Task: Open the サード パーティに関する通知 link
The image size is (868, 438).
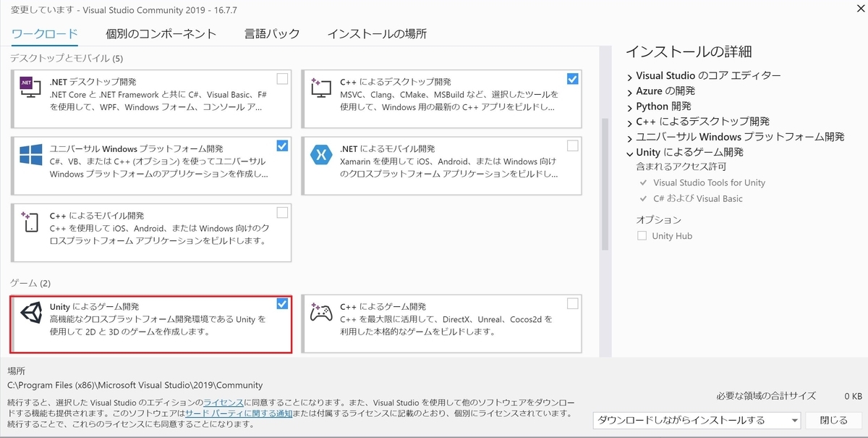Action: [x=239, y=413]
